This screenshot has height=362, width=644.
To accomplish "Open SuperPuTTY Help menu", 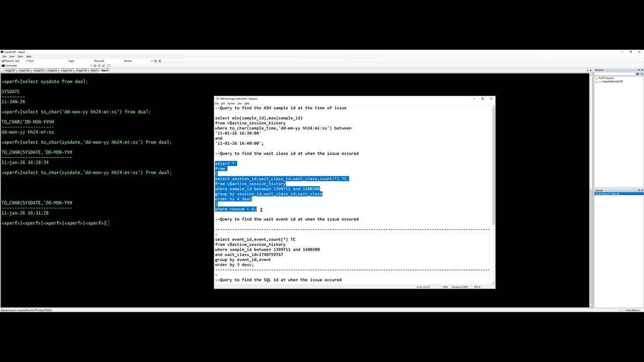I will pos(29,56).
